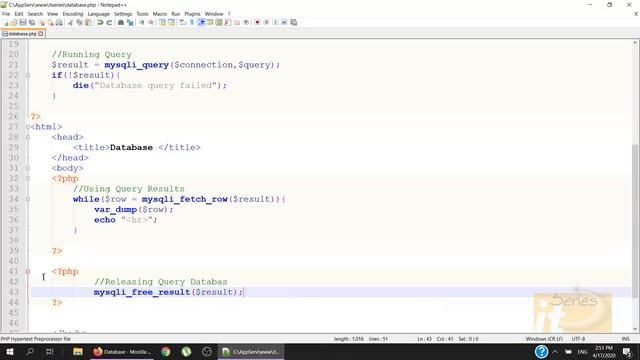Click the scrollbar down arrow
Viewport: 640px width, 360px height.
[x=635, y=329]
